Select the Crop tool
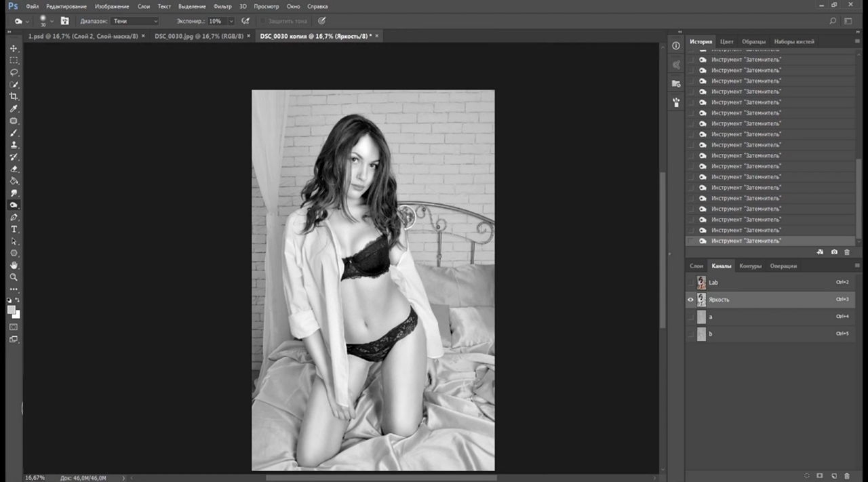 point(14,96)
